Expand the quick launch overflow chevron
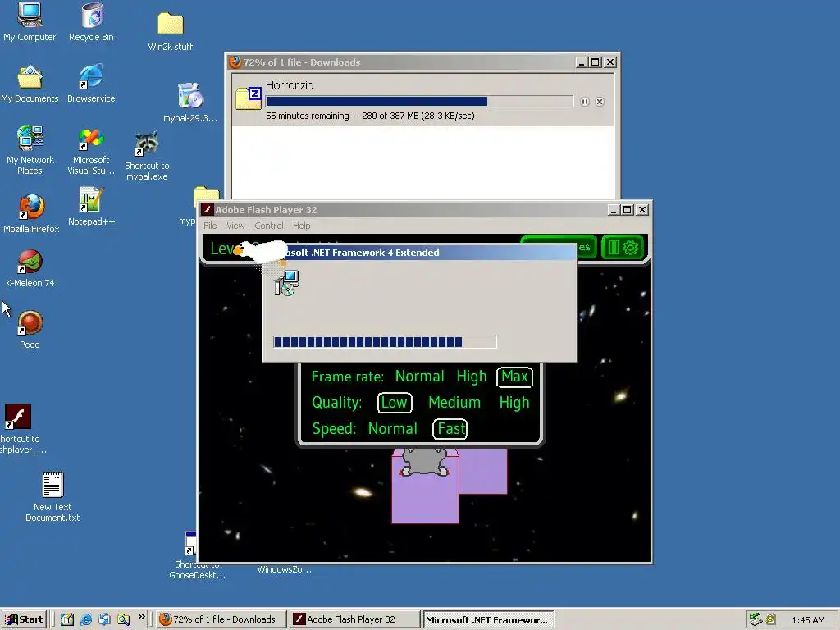 point(141,617)
